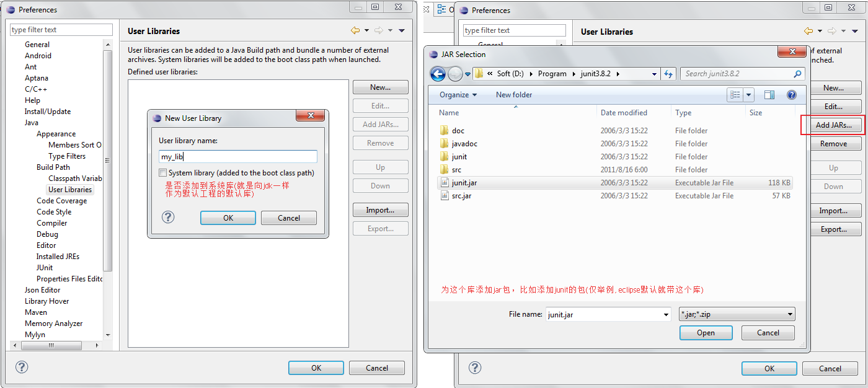
Task: Open help in JAR Selection toolbar
Action: pos(791,95)
